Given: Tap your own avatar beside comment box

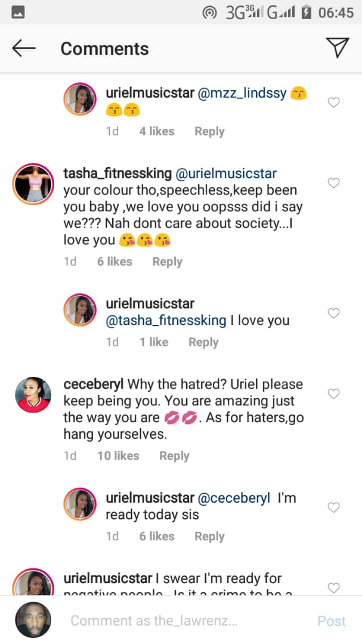Looking at the screenshot, I should coord(33,620).
